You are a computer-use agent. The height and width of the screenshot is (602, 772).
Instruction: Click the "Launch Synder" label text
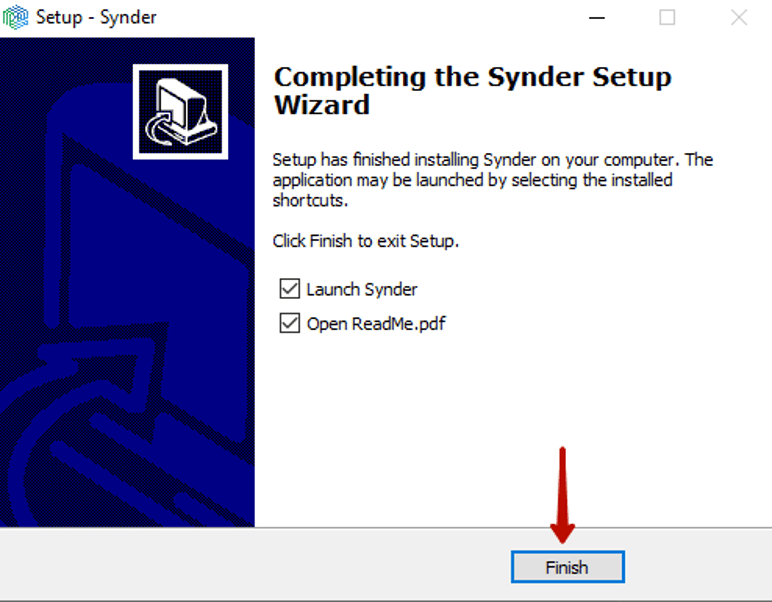click(x=362, y=289)
